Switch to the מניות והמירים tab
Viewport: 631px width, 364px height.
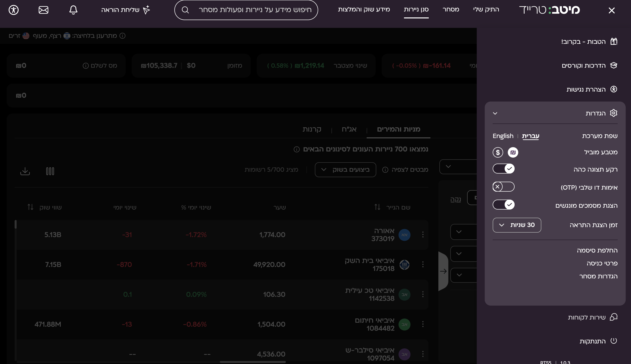pos(399,129)
